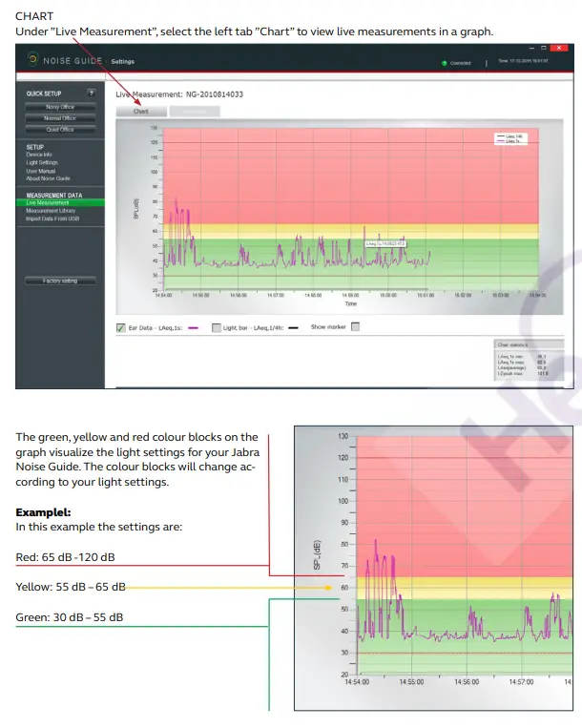Click the enlarged example chart thumbnail
This screenshot has width=582, height=728.
433,568
